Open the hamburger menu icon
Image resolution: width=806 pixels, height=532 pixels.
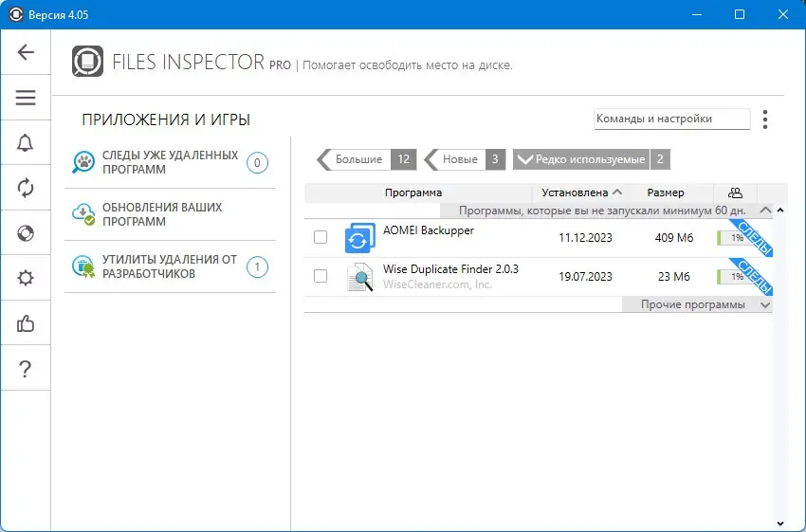pyautogui.click(x=26, y=98)
